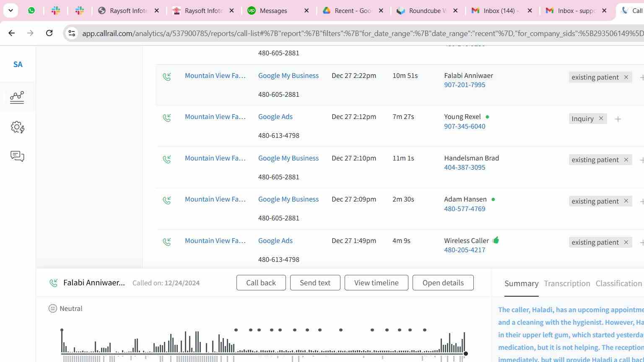Select tracking number 480-613-4798 under Young Rexel row

pos(279,135)
